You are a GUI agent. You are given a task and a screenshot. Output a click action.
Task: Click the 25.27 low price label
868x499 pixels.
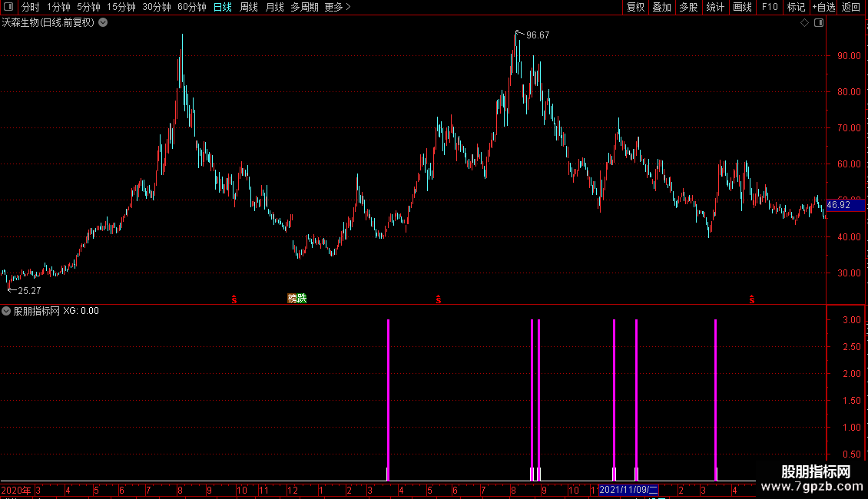click(x=29, y=291)
